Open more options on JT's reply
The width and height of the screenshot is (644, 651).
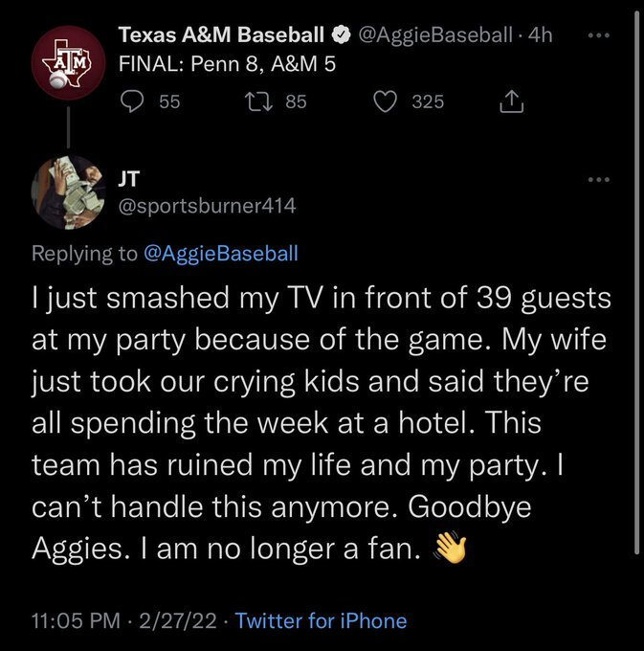pos(599,180)
